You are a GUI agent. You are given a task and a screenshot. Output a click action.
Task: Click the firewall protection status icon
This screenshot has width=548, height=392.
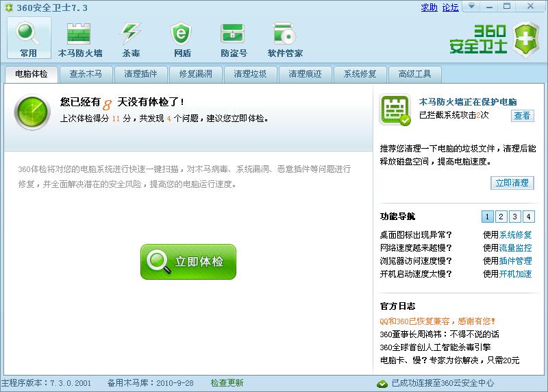point(395,110)
